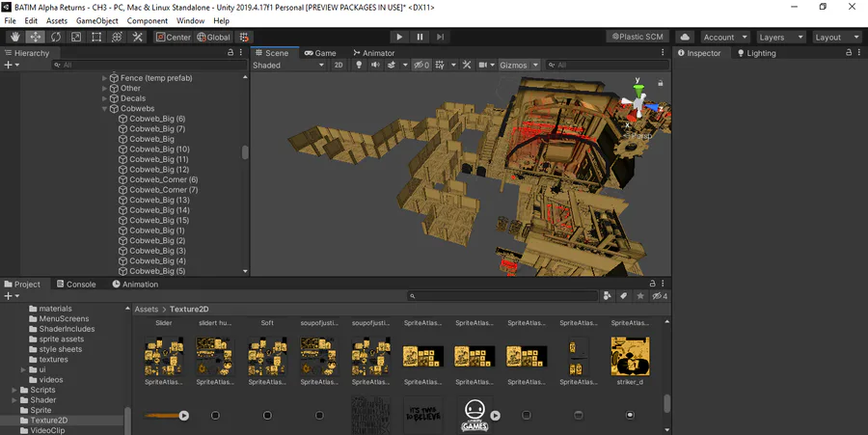Viewport: 868px width, 435px height.
Task: Open Project create plus dropdown
Action: pyautogui.click(x=12, y=296)
